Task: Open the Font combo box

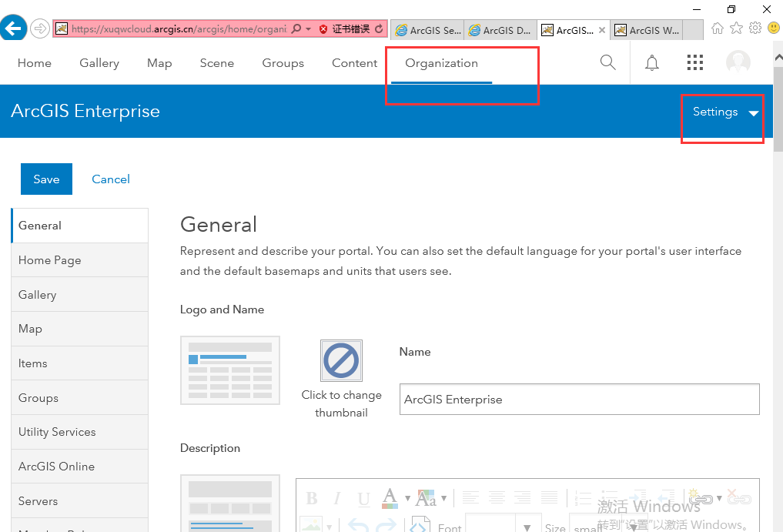Action: (x=503, y=523)
